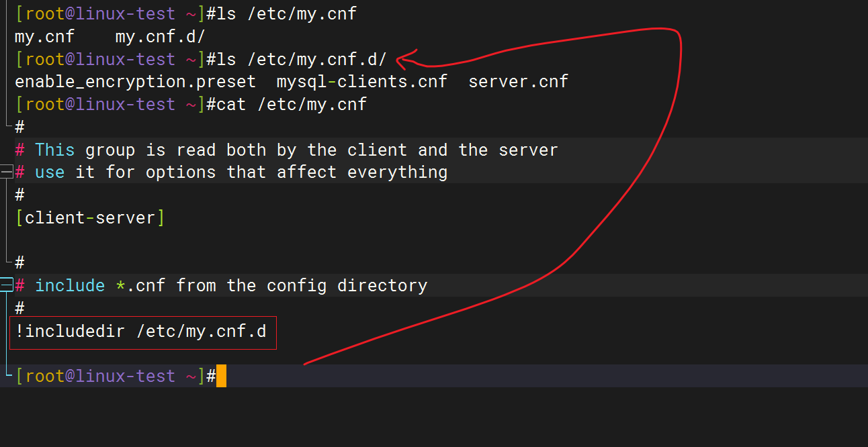
Task: Click the word "include" in the comment line
Action: pos(70,285)
